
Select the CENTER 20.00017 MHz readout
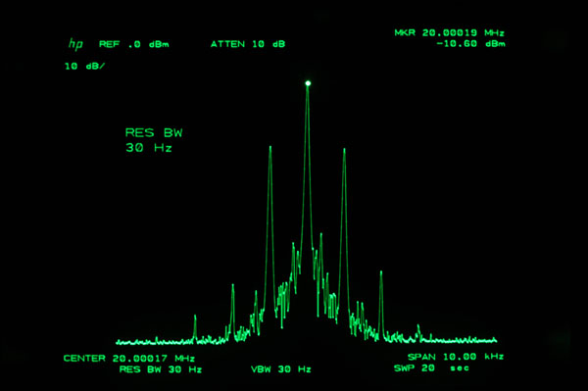[x=129, y=358]
